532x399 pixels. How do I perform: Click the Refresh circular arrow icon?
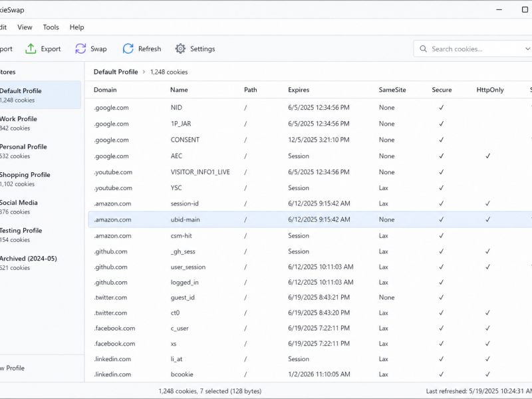[x=128, y=49]
